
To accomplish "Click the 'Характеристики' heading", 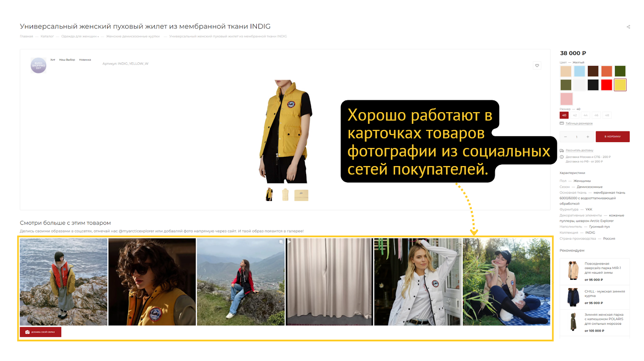I will pyautogui.click(x=572, y=173).
